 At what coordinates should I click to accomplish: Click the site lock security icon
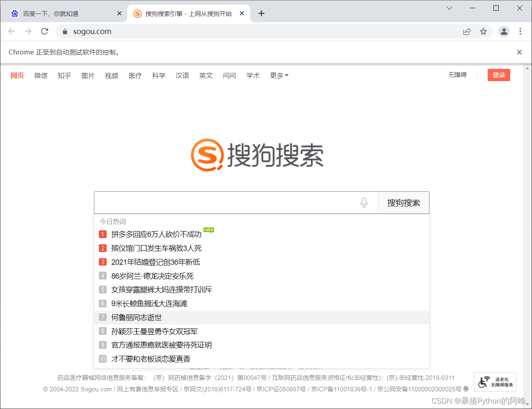65,32
